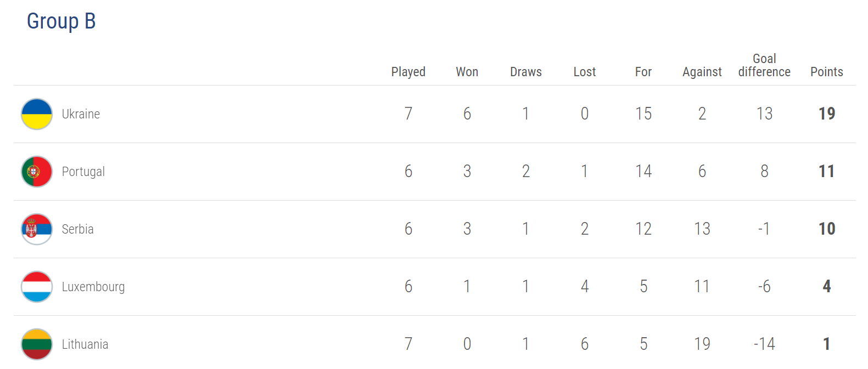Image resolution: width=868 pixels, height=369 pixels.
Task: Click the Lithuania flag icon
Action: tap(37, 344)
